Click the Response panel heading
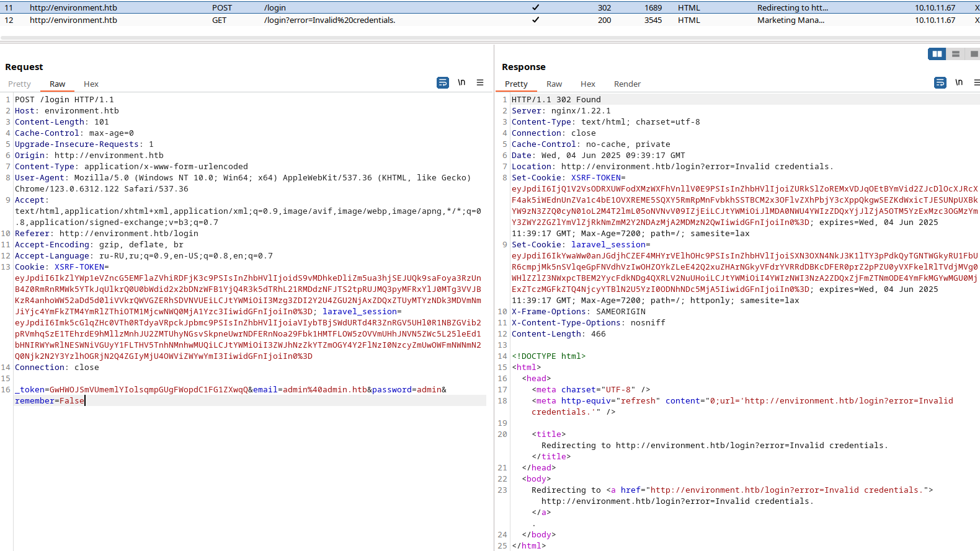This screenshot has width=980, height=551. pos(523,67)
